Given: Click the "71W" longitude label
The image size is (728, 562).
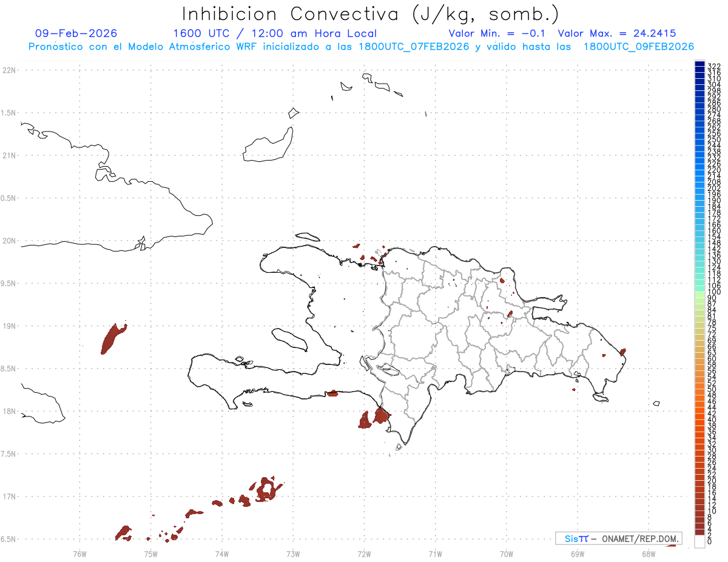Looking at the screenshot, I should 435,554.
